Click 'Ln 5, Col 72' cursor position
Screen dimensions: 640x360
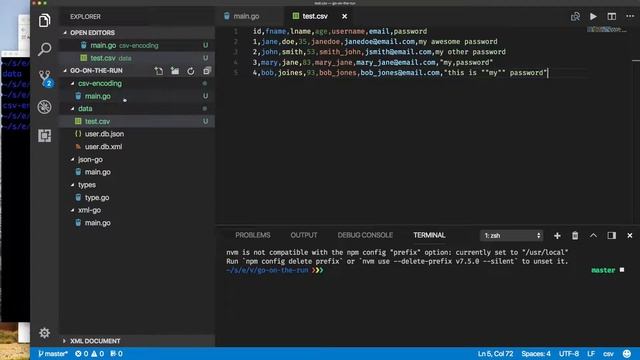pos(496,353)
